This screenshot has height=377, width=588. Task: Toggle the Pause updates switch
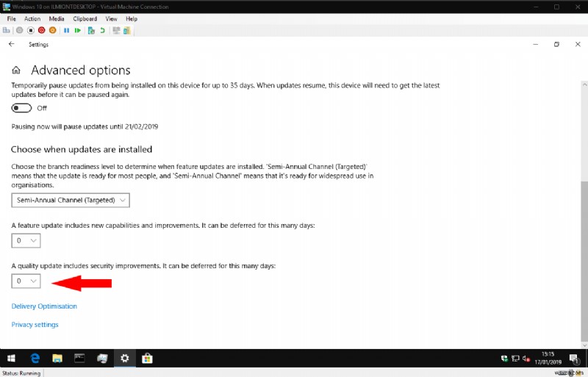click(21, 108)
